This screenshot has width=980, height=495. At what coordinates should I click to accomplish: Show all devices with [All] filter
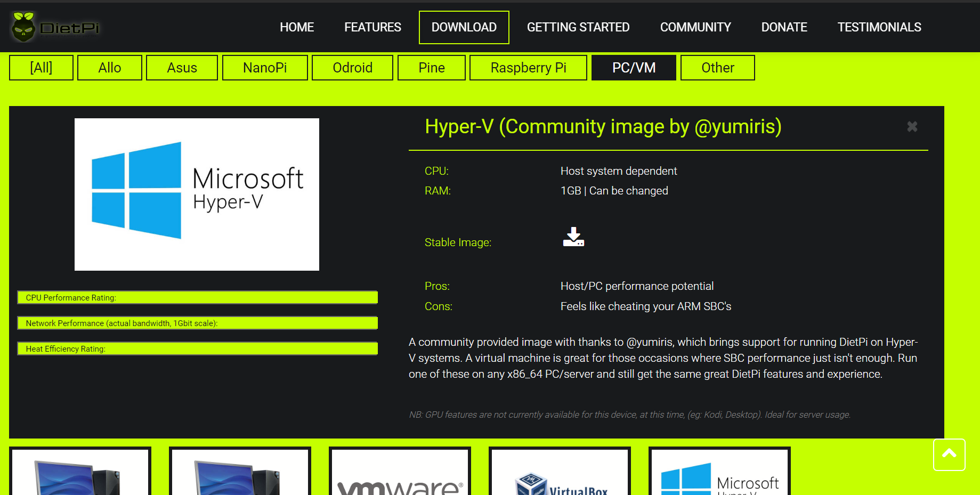point(41,68)
